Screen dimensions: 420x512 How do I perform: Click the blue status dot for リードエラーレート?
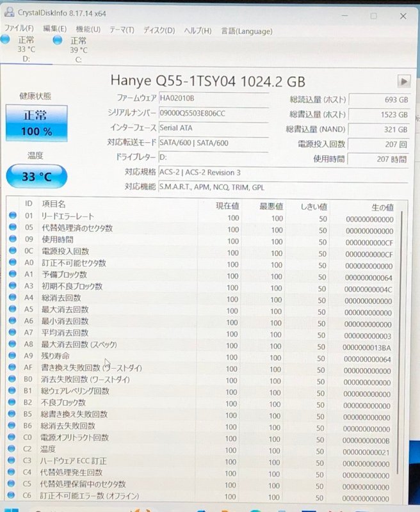point(13,215)
